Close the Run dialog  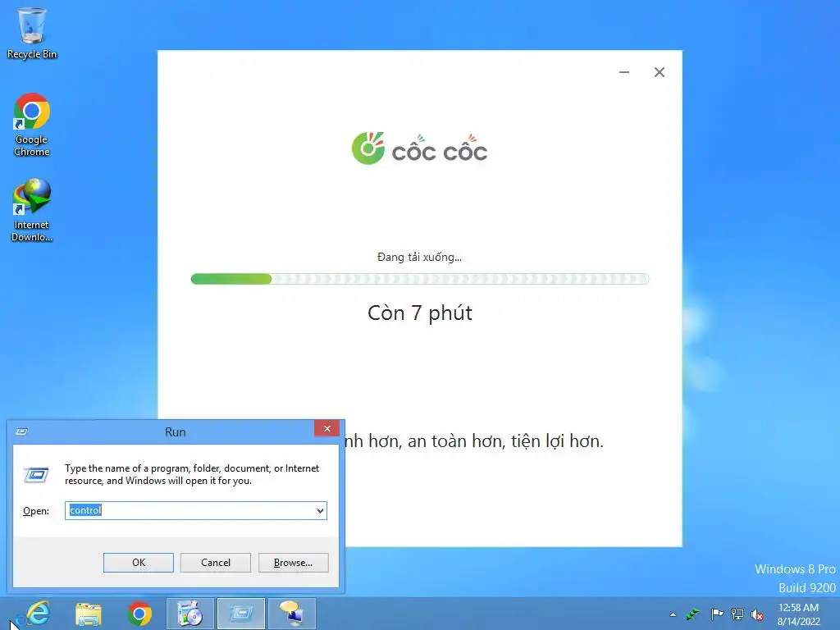[x=326, y=428]
